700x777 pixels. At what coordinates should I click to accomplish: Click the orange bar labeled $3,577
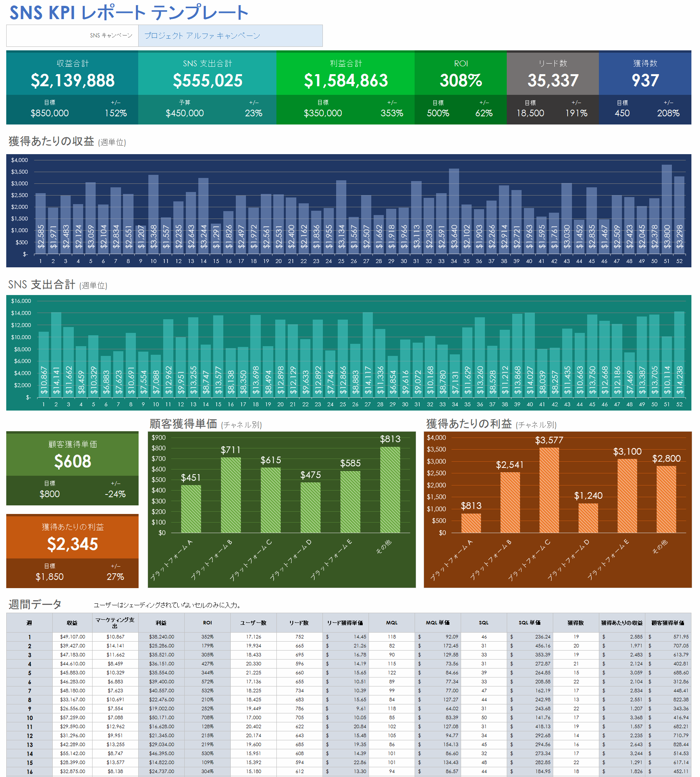pos(549,490)
